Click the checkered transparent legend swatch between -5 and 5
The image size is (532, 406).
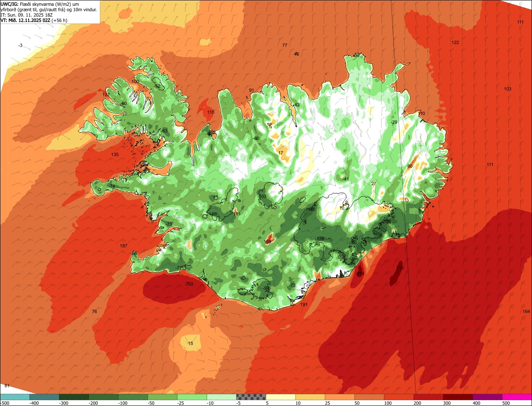click(x=251, y=397)
